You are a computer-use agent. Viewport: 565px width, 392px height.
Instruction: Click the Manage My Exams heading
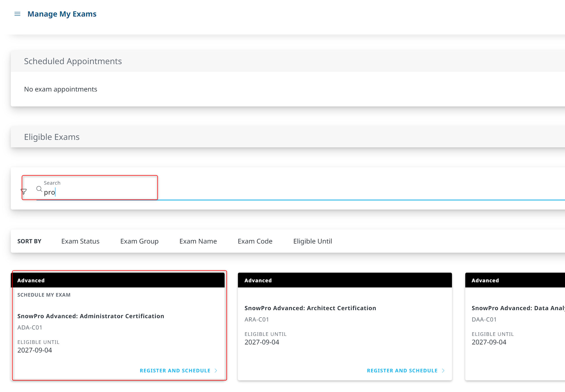pyautogui.click(x=62, y=14)
